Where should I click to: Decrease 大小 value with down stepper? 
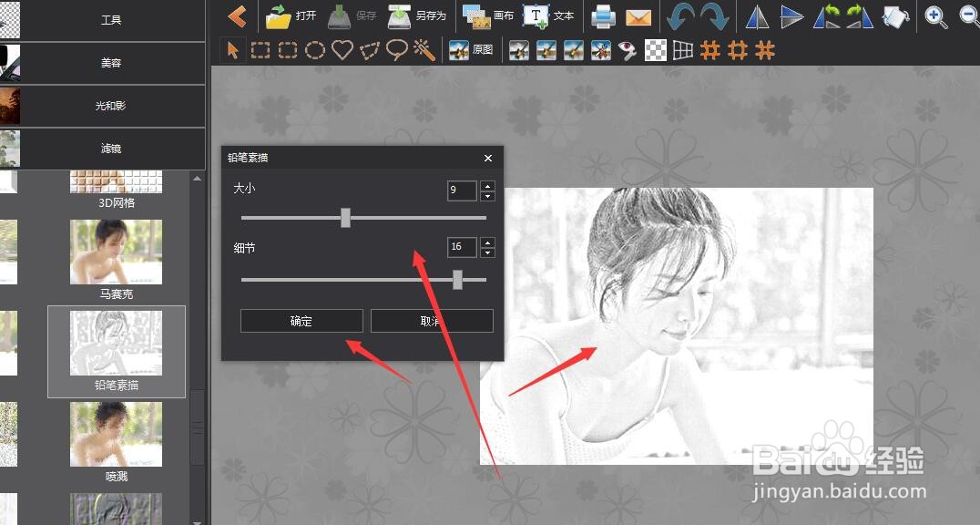(x=487, y=196)
